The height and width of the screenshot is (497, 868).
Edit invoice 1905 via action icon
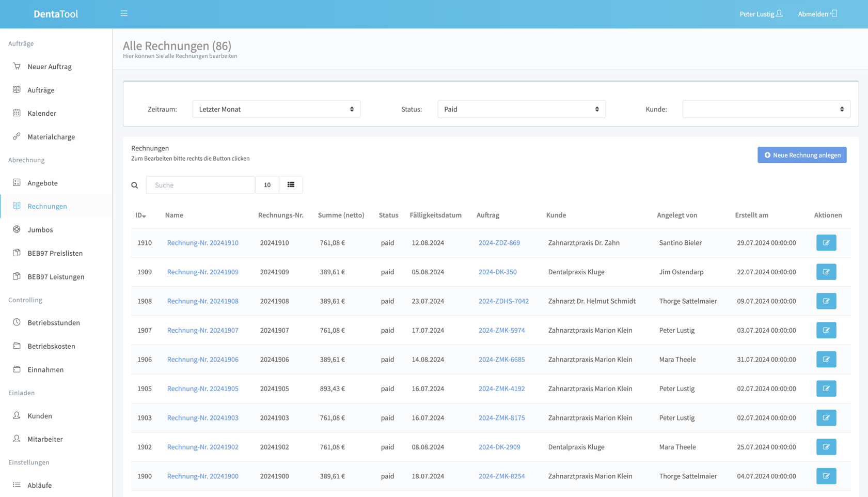coord(826,389)
